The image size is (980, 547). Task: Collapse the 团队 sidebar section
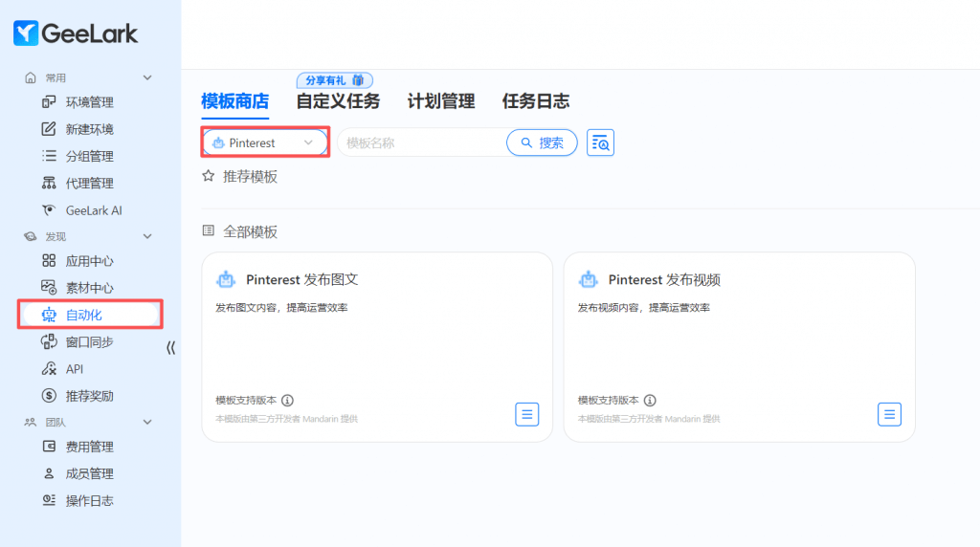point(147,422)
